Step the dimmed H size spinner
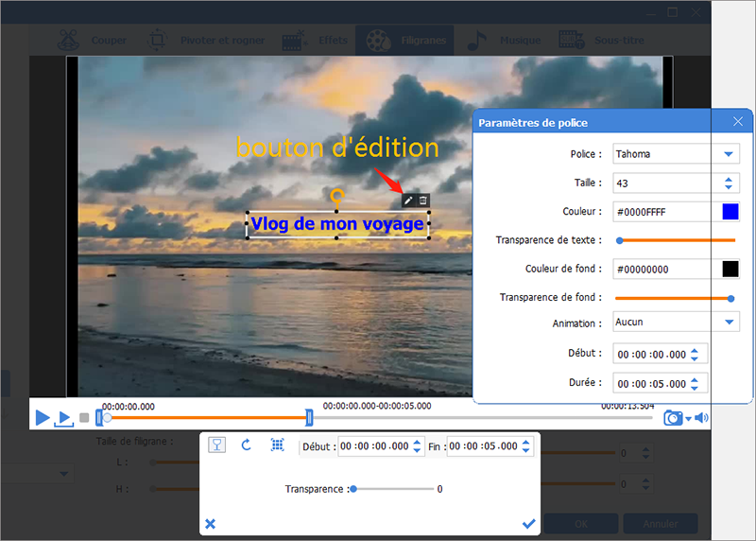 point(645,484)
